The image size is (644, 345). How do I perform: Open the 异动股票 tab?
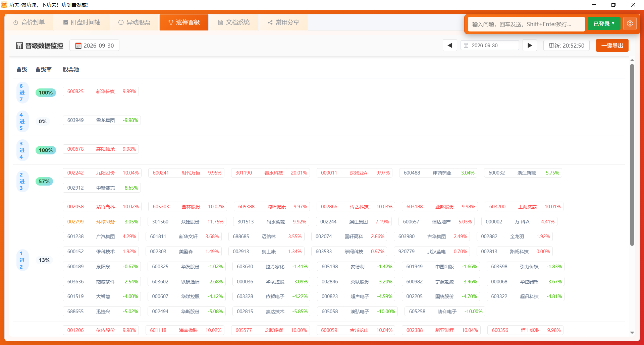[x=134, y=22]
